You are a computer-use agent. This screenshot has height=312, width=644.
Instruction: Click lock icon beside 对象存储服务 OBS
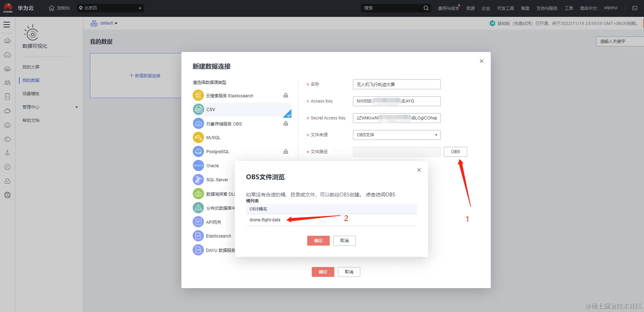pyautogui.click(x=286, y=123)
